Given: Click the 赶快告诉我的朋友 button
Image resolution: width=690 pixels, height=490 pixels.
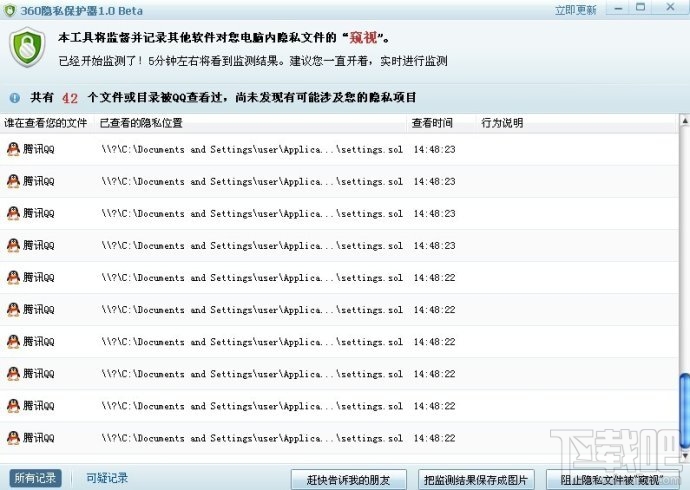Looking at the screenshot, I should pyautogui.click(x=349, y=480).
